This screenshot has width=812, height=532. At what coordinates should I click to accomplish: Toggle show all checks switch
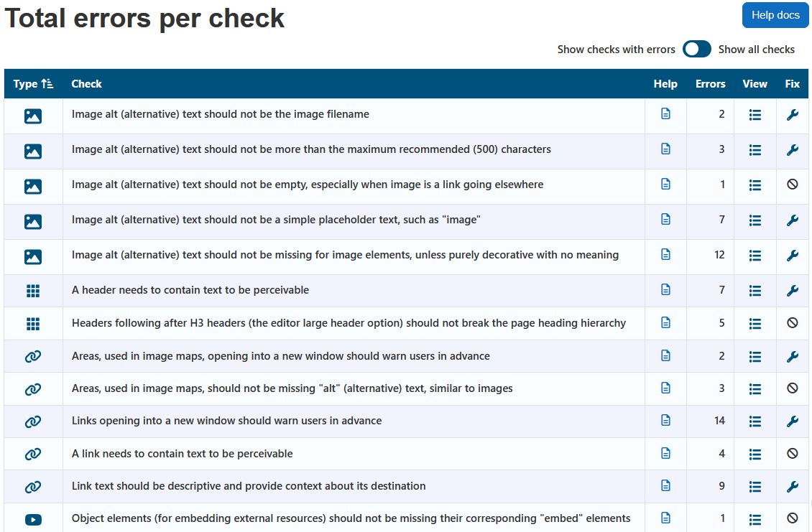696,49
